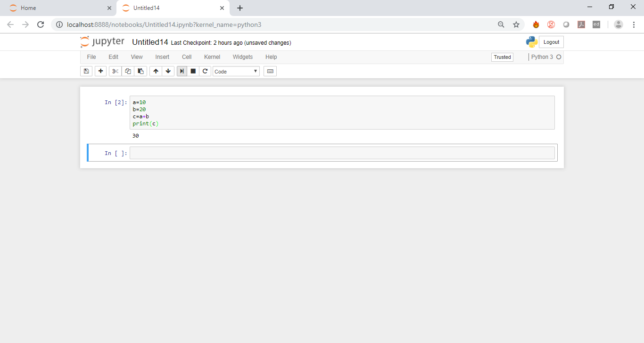Close the Untitled14 tab
The height and width of the screenshot is (343, 644).
point(222,8)
